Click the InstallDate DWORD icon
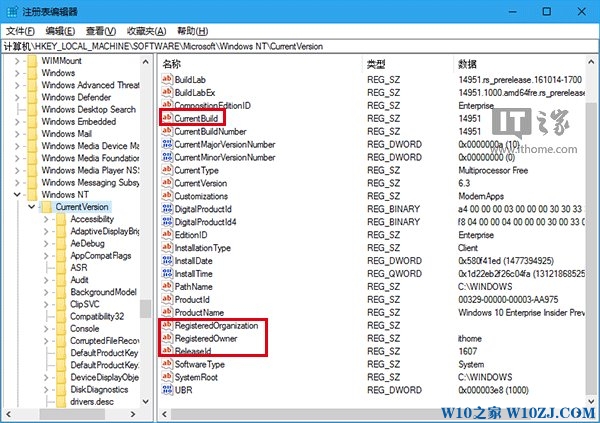This screenshot has height=423, width=600. tap(167, 261)
